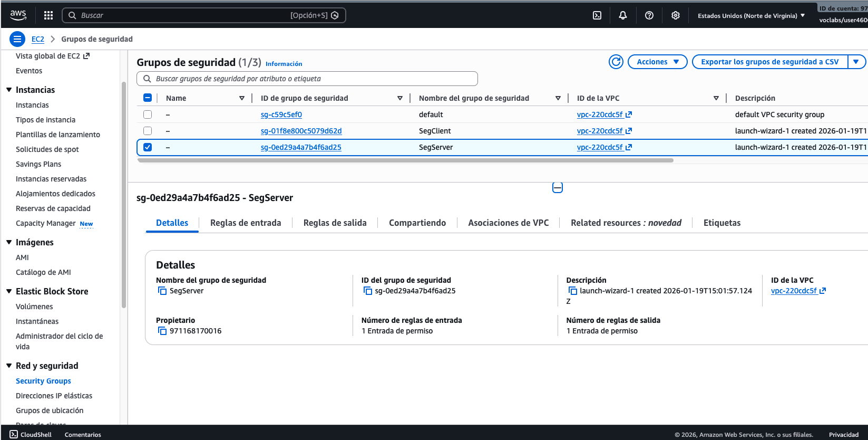The width and height of the screenshot is (868, 440).
Task: Switch to the Reglas de entrada tab
Action: (246, 223)
